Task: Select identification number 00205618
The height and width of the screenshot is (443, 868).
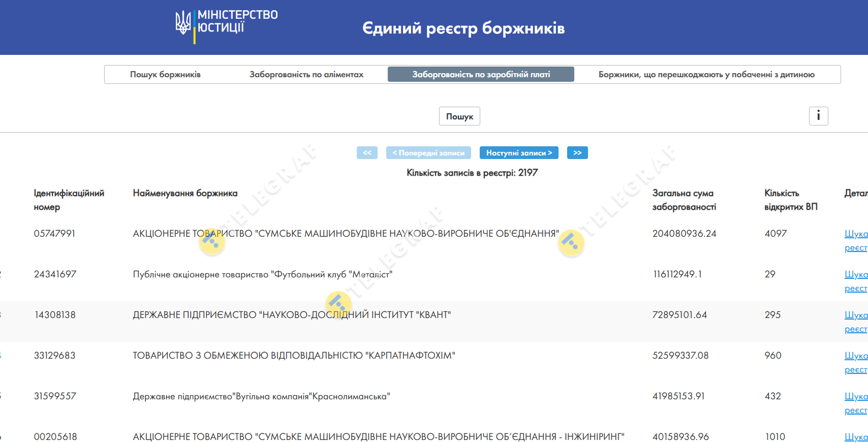Action: pos(55,437)
